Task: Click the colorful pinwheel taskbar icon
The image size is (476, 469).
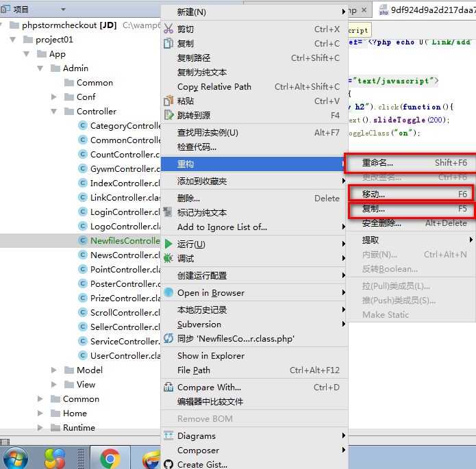Action: (55, 458)
